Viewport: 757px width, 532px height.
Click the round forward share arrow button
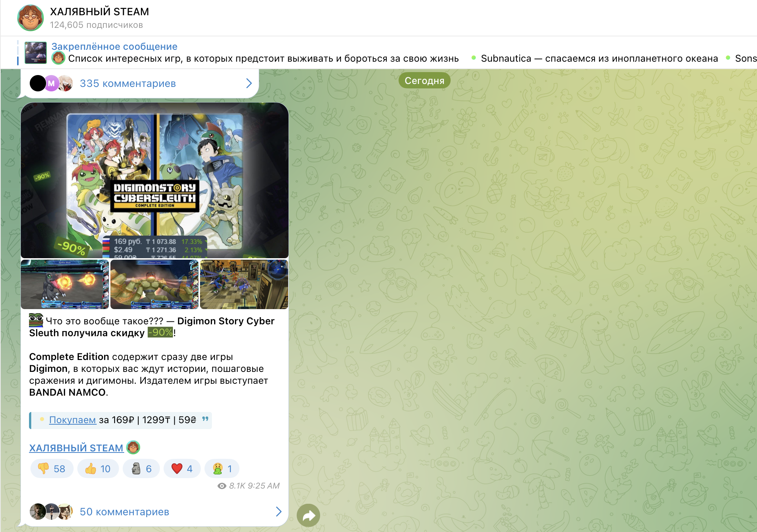tap(308, 515)
